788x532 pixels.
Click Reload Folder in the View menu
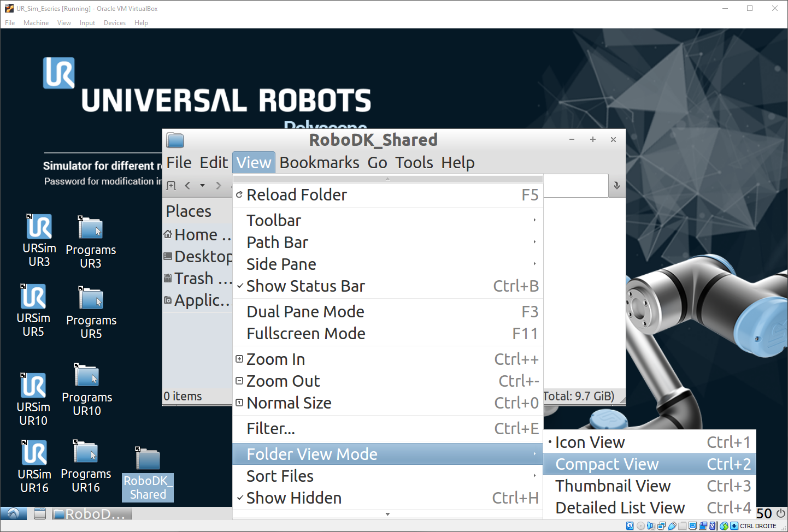(x=297, y=195)
